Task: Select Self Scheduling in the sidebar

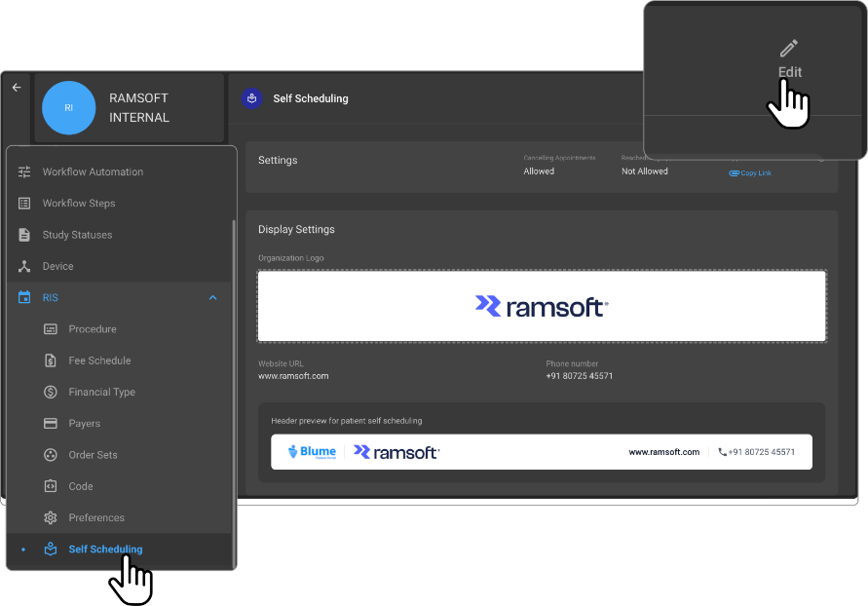Action: tap(105, 549)
